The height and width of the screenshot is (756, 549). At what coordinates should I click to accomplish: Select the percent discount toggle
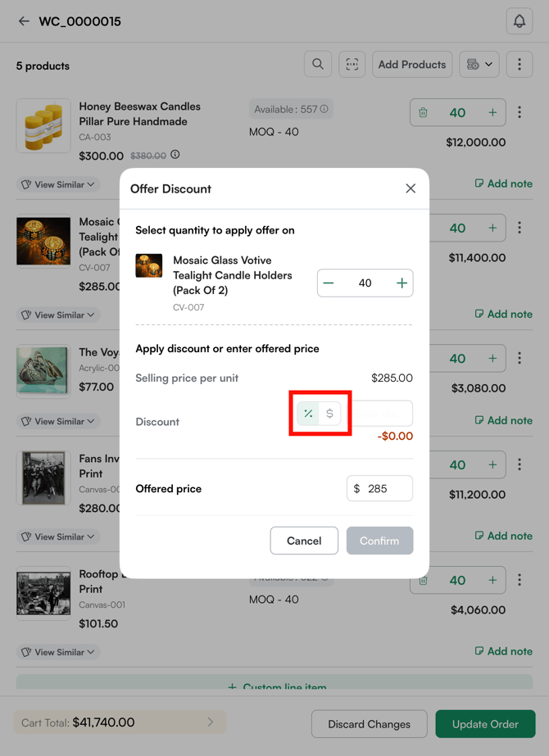(x=309, y=414)
